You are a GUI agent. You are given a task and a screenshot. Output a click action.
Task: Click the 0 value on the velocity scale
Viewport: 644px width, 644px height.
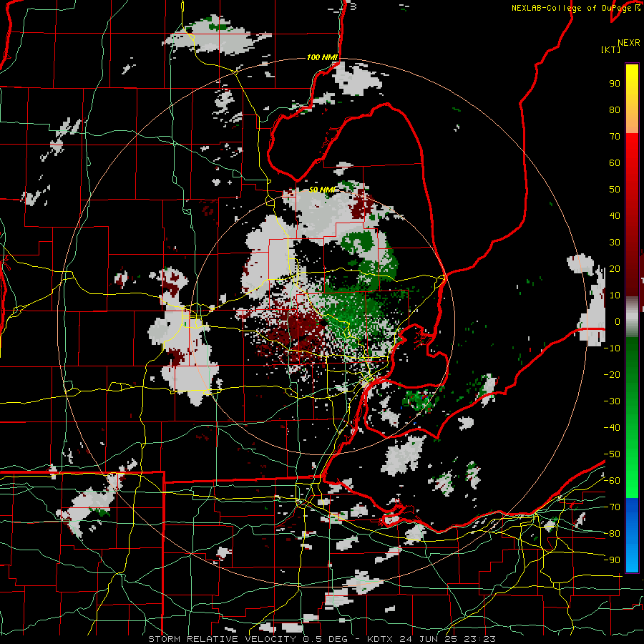(x=618, y=321)
